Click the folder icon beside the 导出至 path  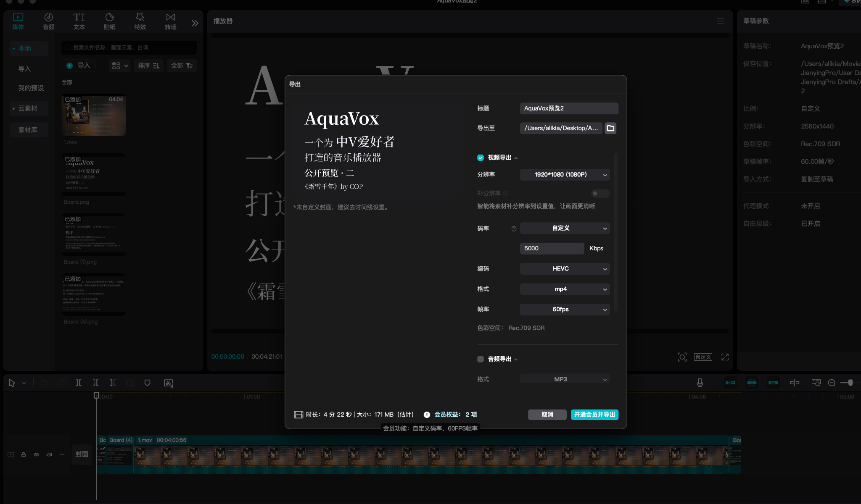point(611,128)
